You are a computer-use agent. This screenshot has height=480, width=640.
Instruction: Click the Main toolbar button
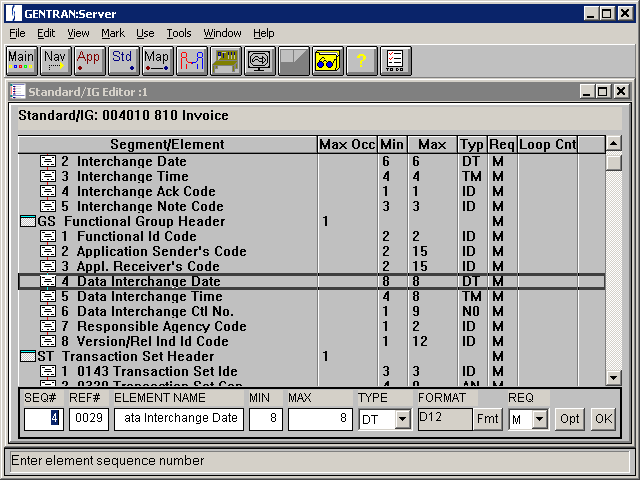pos(22,61)
